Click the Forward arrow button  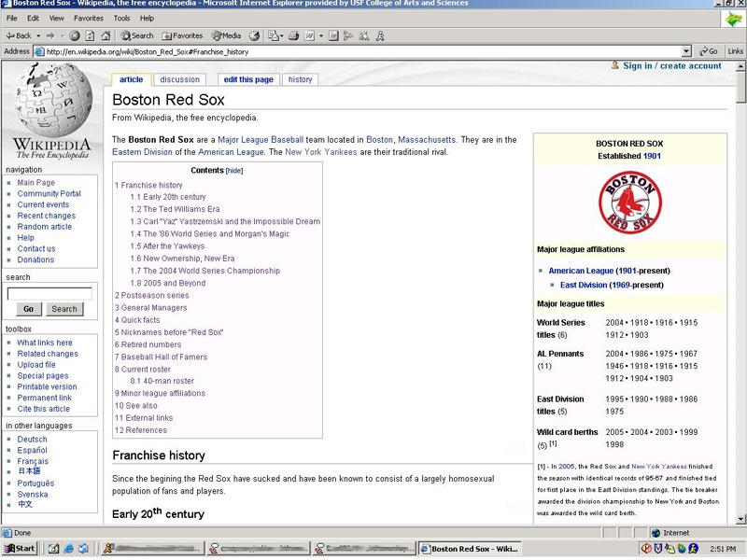coord(50,35)
